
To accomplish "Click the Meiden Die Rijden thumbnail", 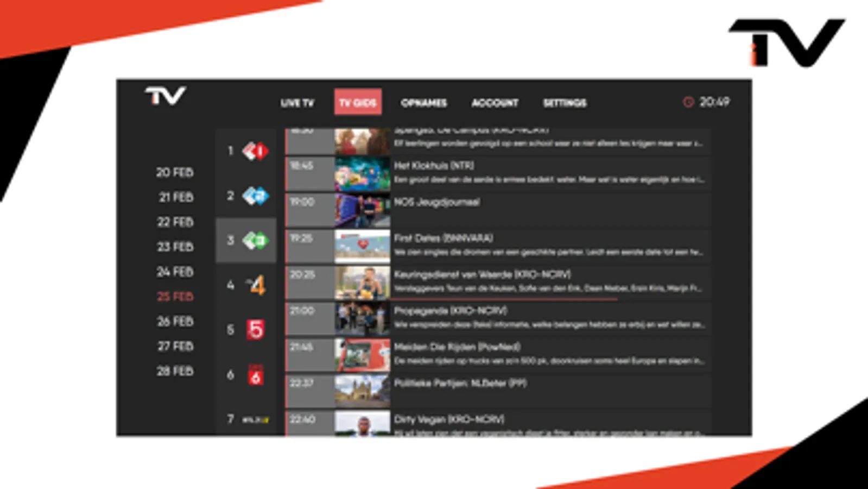I will point(362,355).
